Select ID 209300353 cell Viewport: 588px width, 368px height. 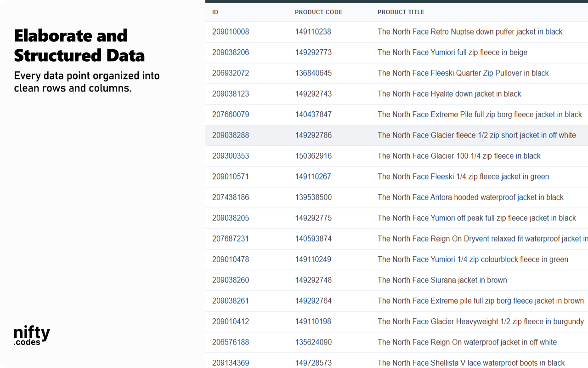(231, 156)
